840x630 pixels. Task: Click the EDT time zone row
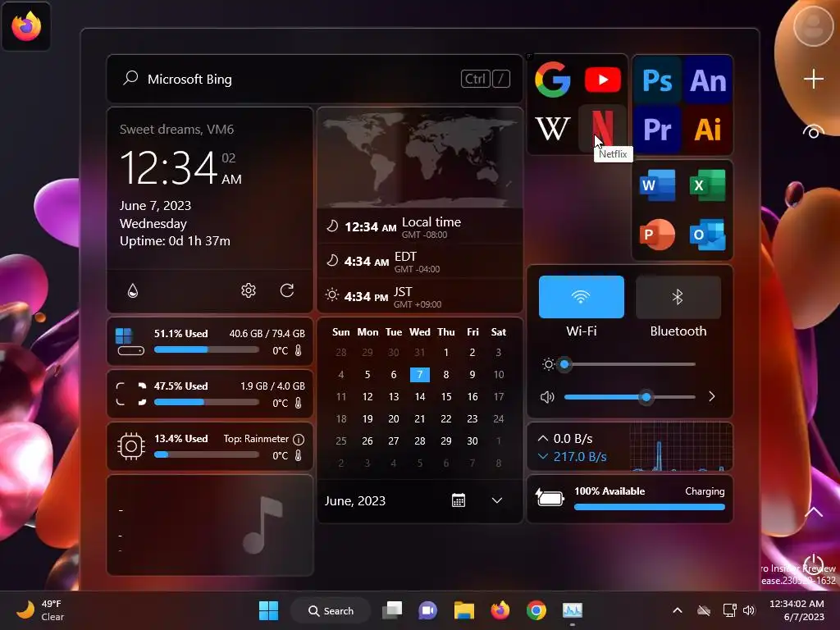click(420, 262)
